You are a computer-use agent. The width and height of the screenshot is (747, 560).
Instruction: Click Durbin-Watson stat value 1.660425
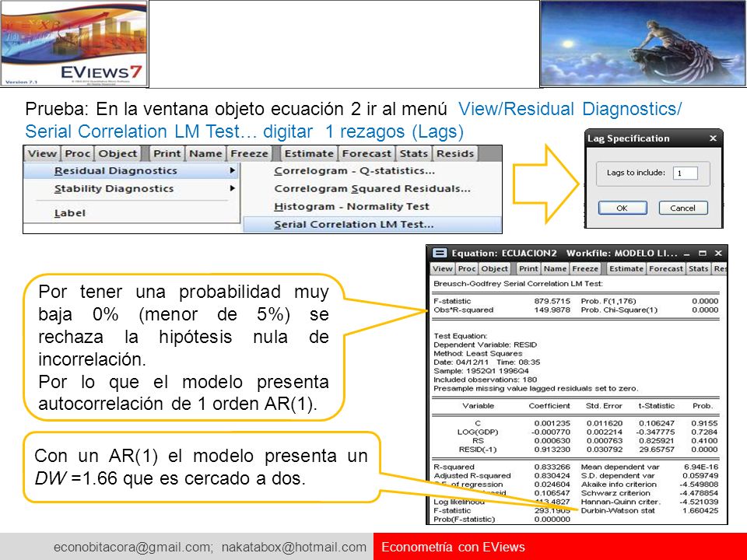pyautogui.click(x=700, y=510)
